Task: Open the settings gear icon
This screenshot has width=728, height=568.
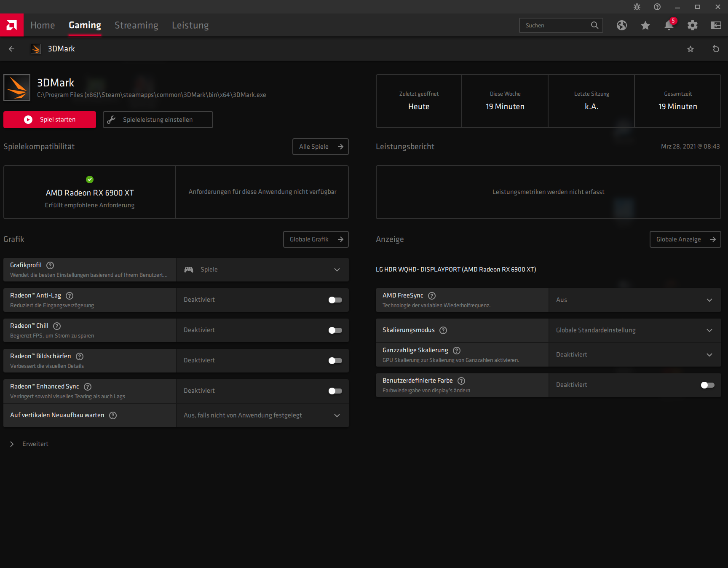Action: coord(693,25)
